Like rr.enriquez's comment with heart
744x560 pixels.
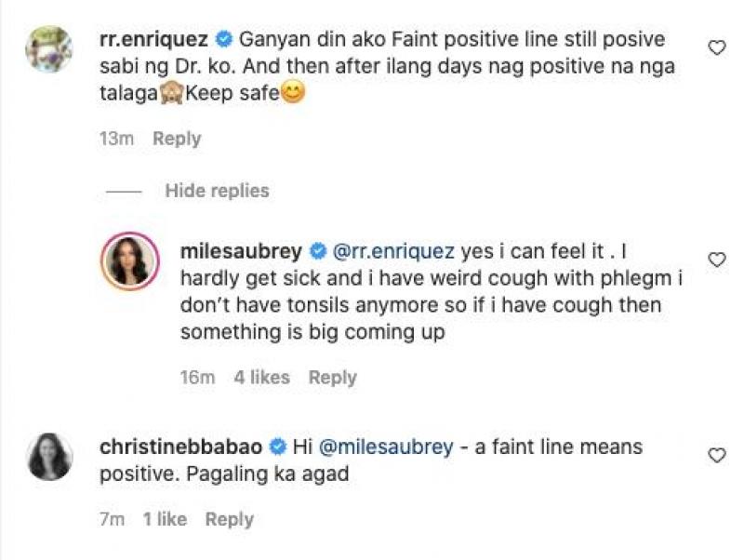pos(716,47)
